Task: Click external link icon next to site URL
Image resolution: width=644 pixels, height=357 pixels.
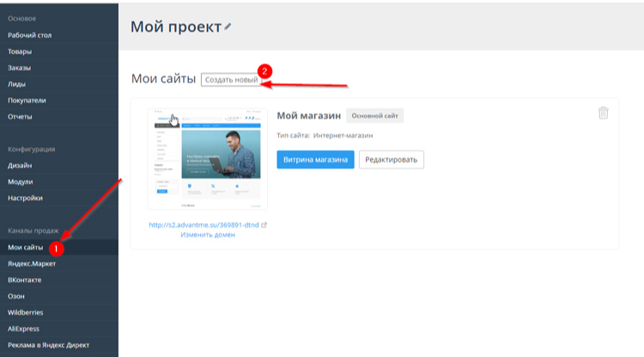Action: click(x=264, y=225)
